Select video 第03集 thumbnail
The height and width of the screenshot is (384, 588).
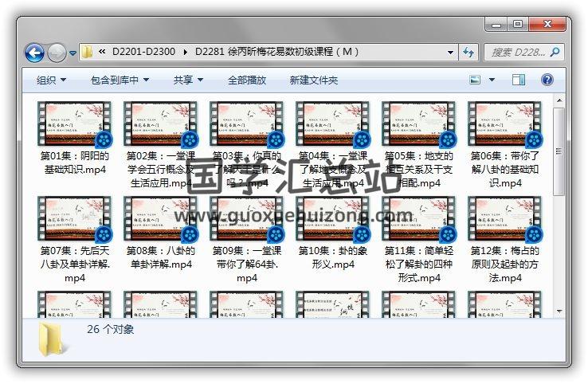[247, 124]
